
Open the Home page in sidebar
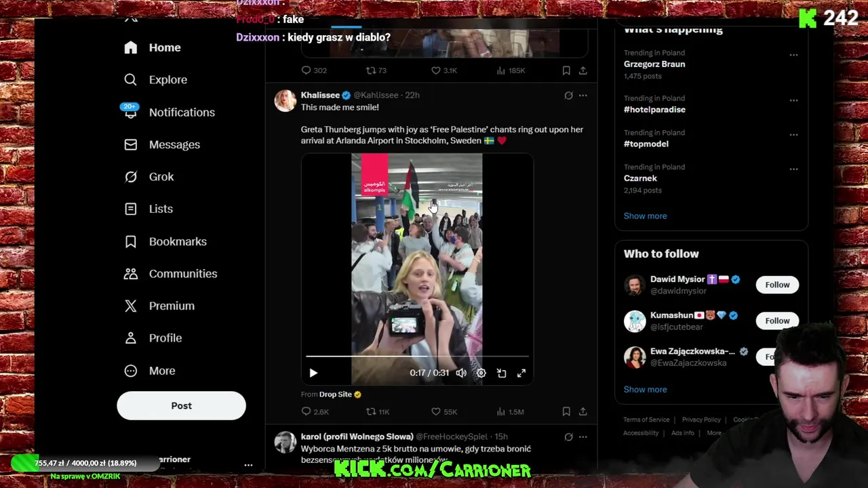point(153,47)
